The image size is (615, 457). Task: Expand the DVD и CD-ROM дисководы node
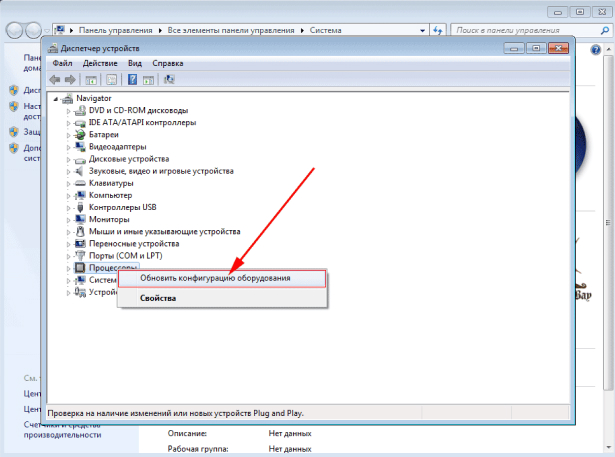point(68,111)
